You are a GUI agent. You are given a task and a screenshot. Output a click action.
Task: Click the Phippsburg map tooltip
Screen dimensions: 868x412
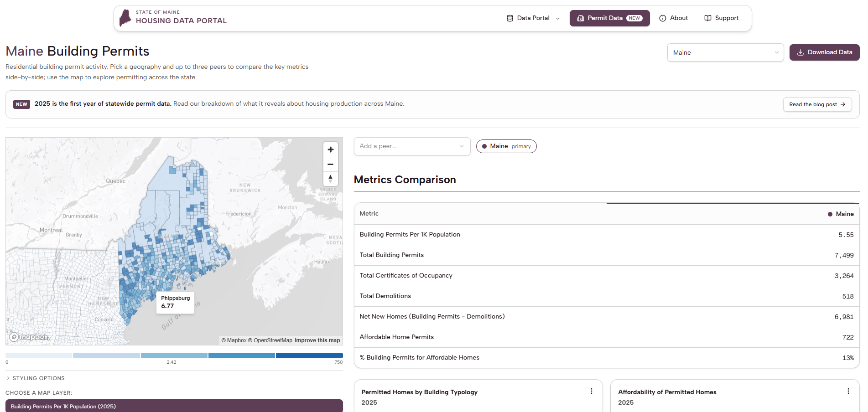pos(176,302)
